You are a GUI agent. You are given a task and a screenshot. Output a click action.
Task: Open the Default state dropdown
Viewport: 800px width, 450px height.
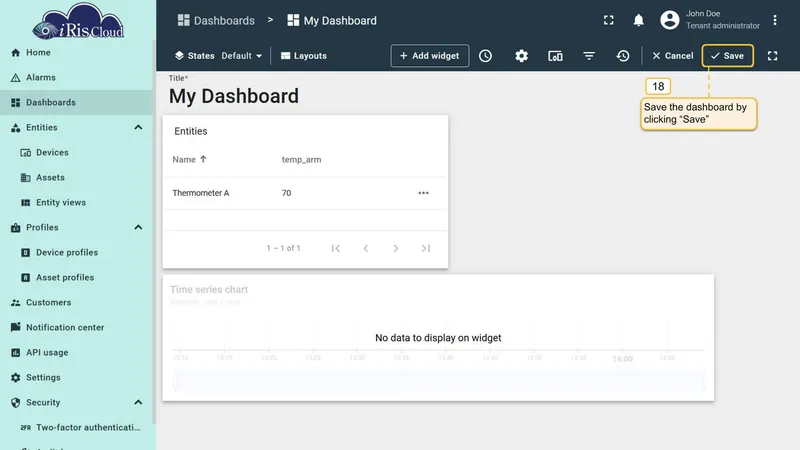[241, 56]
